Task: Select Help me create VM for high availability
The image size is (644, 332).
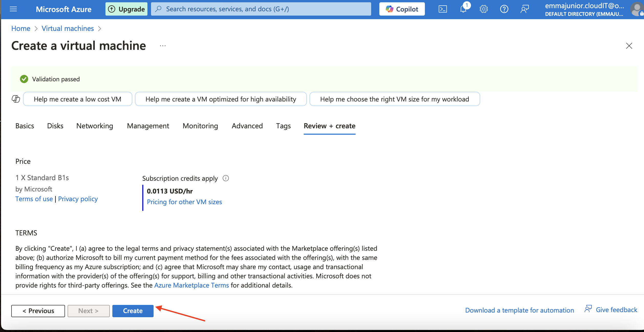Action: pos(221,99)
